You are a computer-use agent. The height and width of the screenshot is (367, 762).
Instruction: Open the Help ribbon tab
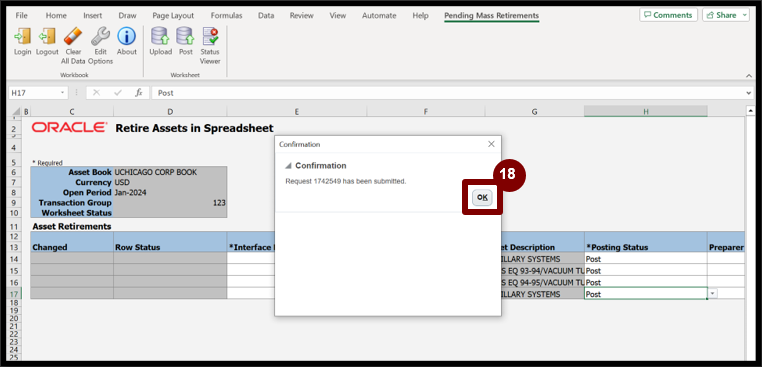click(420, 16)
